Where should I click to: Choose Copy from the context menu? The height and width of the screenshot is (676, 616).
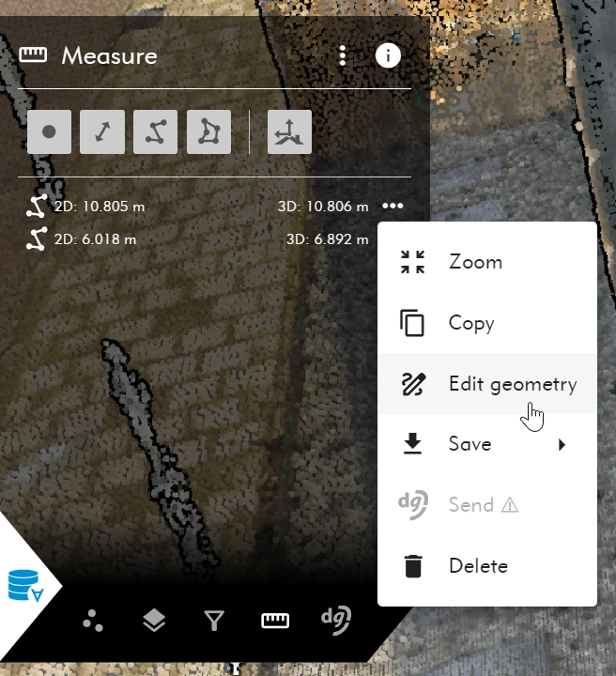(470, 323)
